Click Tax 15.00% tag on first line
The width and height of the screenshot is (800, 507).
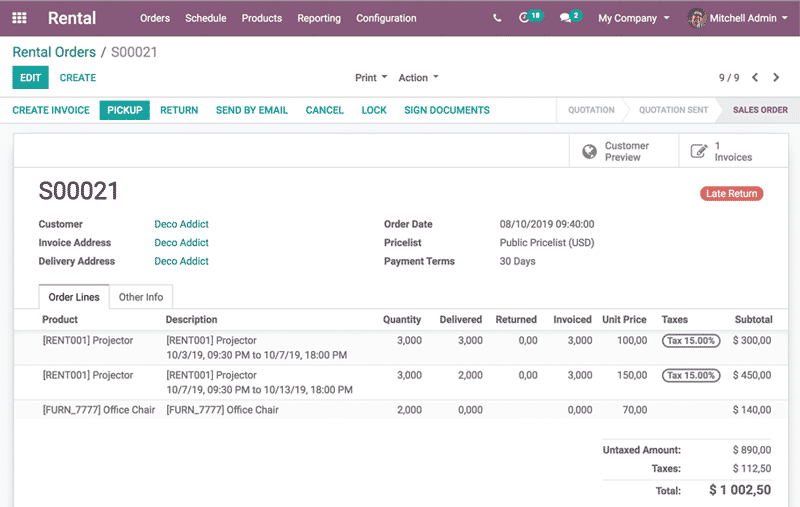(690, 341)
